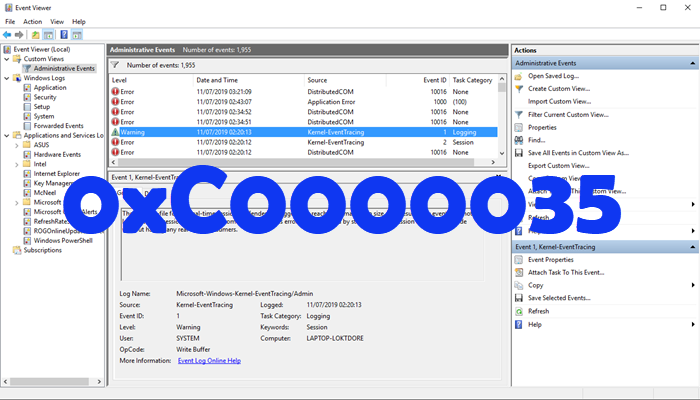The image size is (700, 400).
Task: Select the Security log in the tree
Action: tap(45, 97)
